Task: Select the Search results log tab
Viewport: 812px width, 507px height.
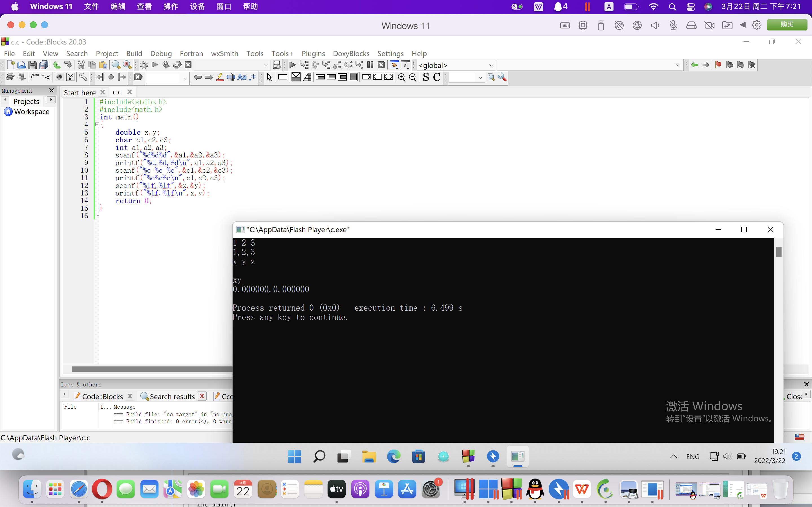Action: (172, 396)
